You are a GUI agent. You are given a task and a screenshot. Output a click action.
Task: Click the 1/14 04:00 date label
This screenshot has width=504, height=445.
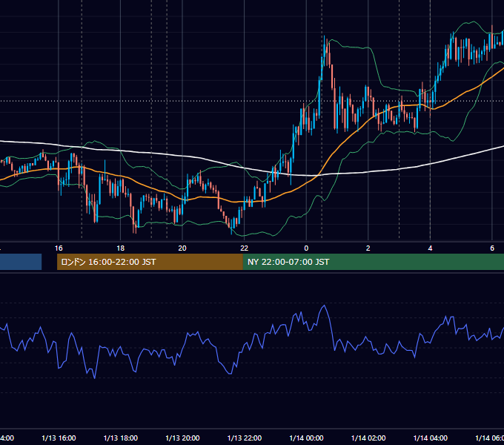point(431,438)
